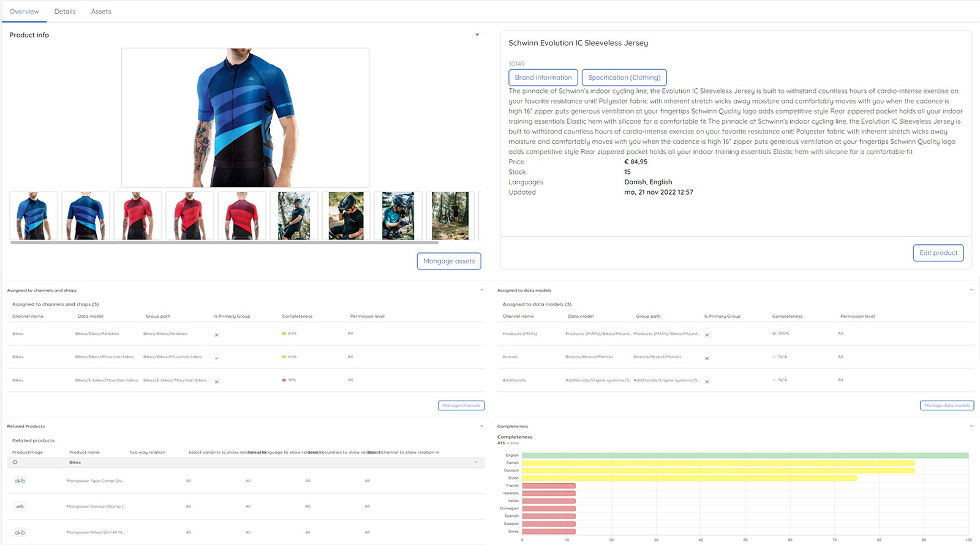This screenshot has height=545, width=980.
Task: Click the languages value Danish, English
Action: (648, 182)
